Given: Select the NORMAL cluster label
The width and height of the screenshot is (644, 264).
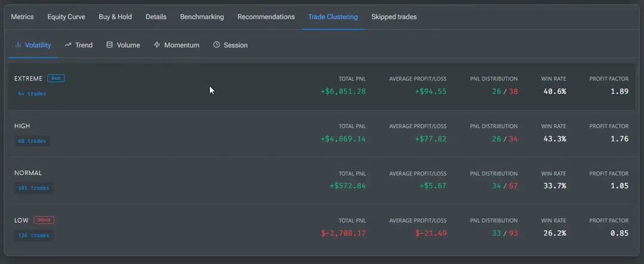Looking at the screenshot, I should click(28, 173).
